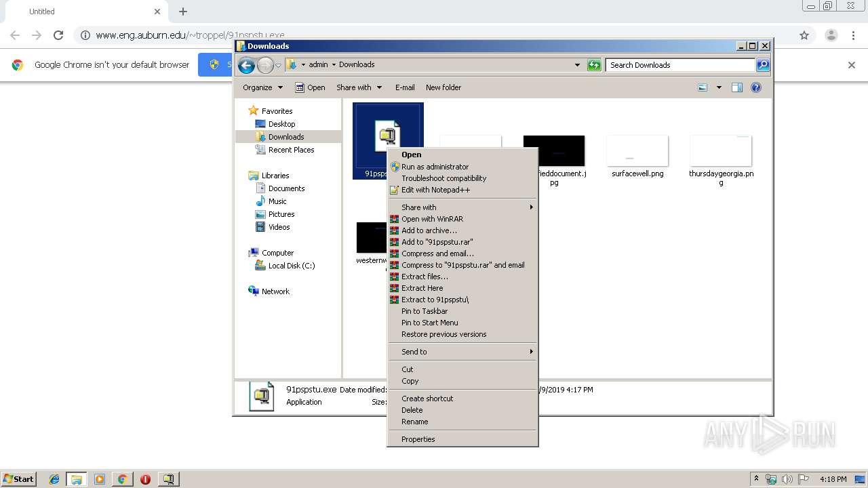
Task: Click the Chrome address bar URL
Action: point(190,35)
